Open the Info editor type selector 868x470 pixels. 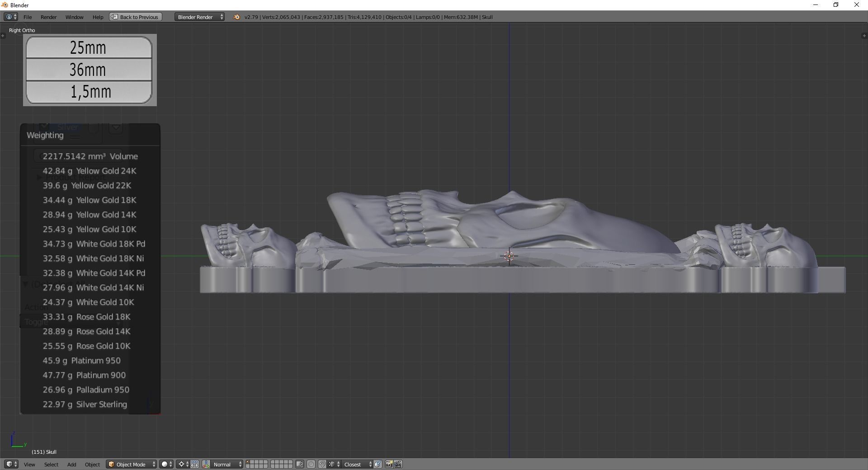coord(11,17)
